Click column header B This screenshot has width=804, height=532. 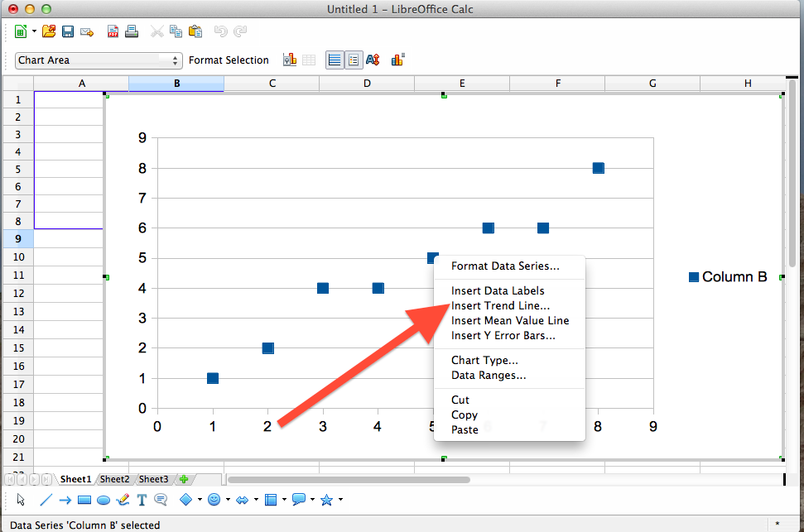(x=176, y=84)
